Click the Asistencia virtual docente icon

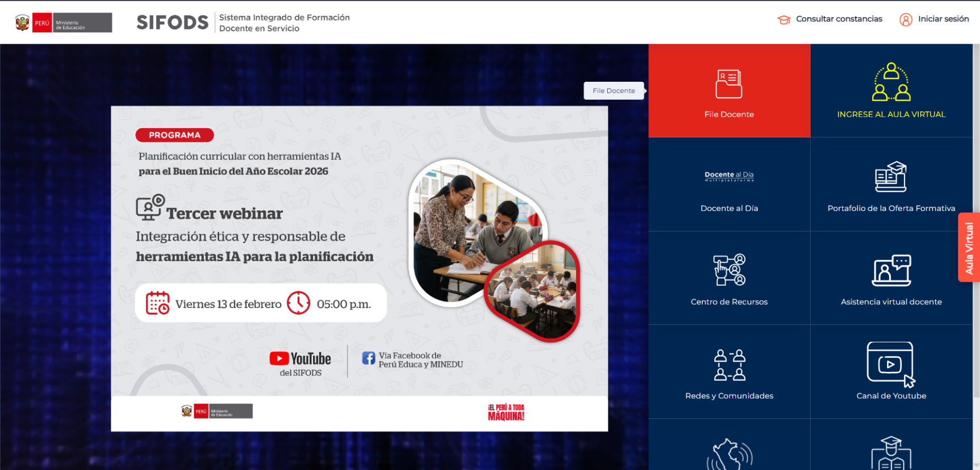(891, 270)
